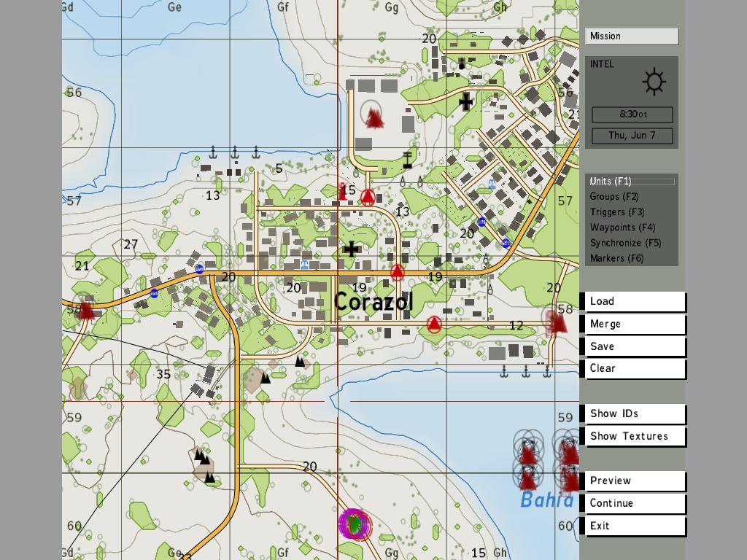
Task: Click the Corazol town name on the map
Action: point(373,301)
